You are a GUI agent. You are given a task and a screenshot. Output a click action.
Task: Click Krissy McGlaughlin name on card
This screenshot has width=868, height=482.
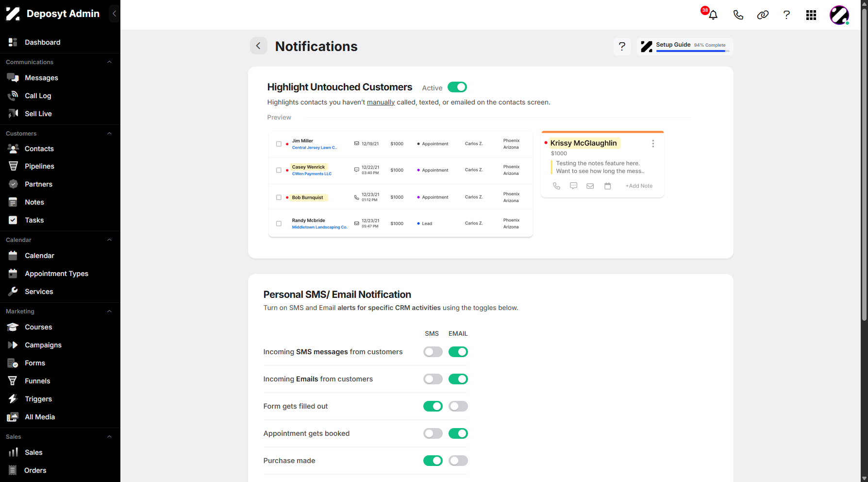[x=584, y=143]
